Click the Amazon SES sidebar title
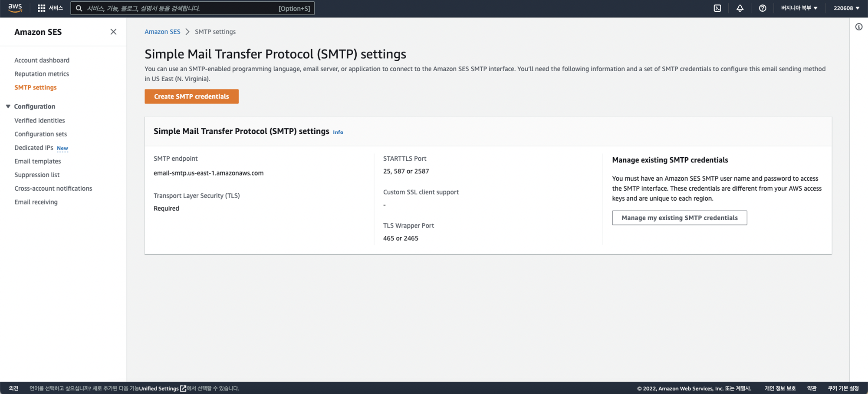 click(38, 32)
